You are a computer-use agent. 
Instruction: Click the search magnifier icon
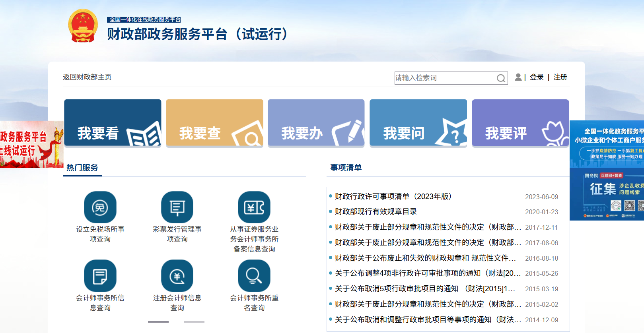501,78
